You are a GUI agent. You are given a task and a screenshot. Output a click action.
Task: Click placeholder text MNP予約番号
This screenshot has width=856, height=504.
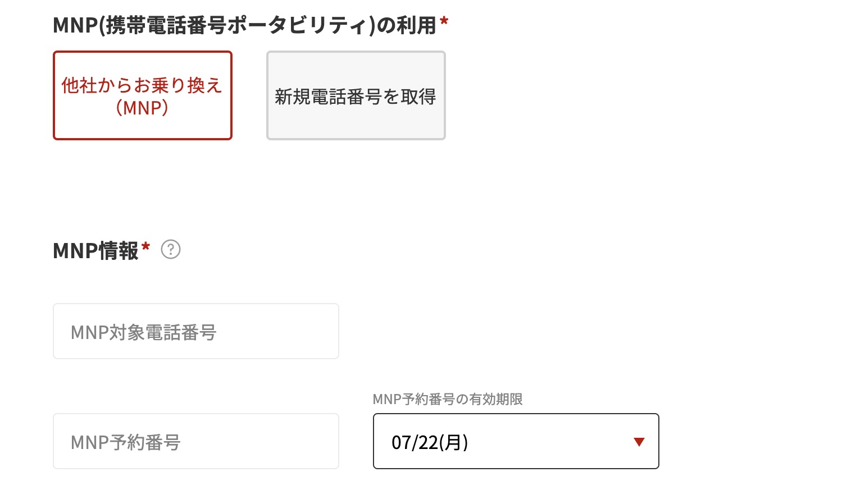[126, 442]
